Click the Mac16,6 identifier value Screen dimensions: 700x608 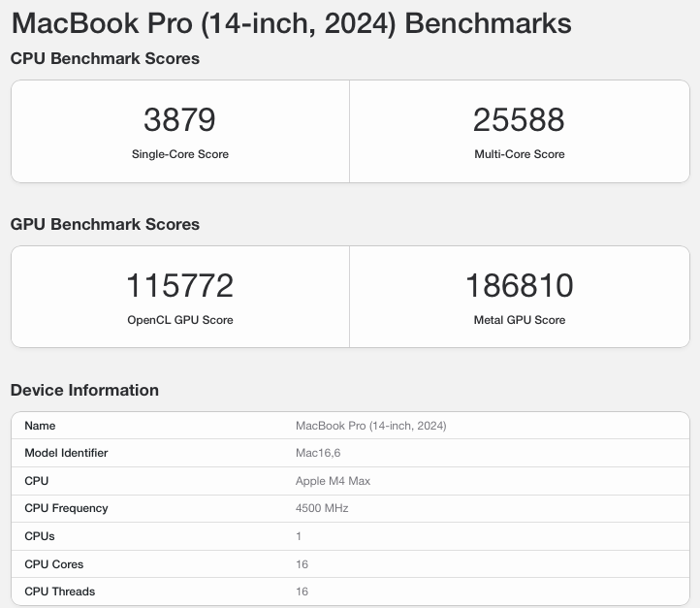pyautogui.click(x=318, y=453)
